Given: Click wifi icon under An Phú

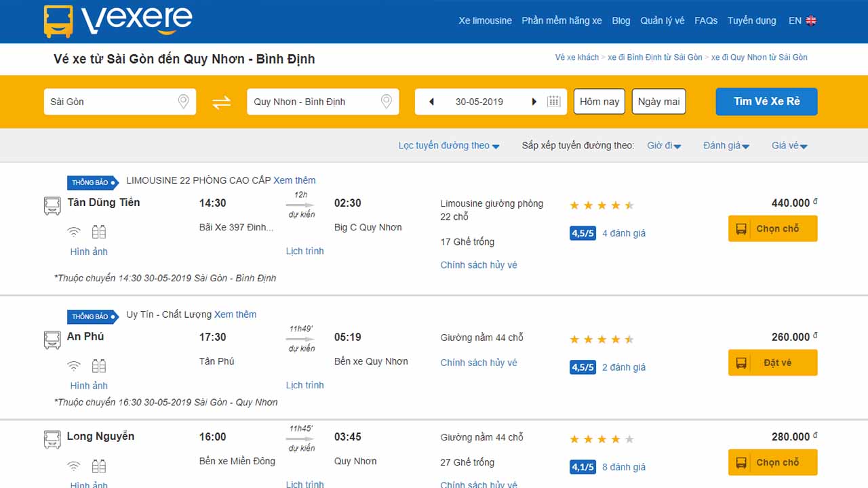Looking at the screenshot, I should tap(74, 367).
